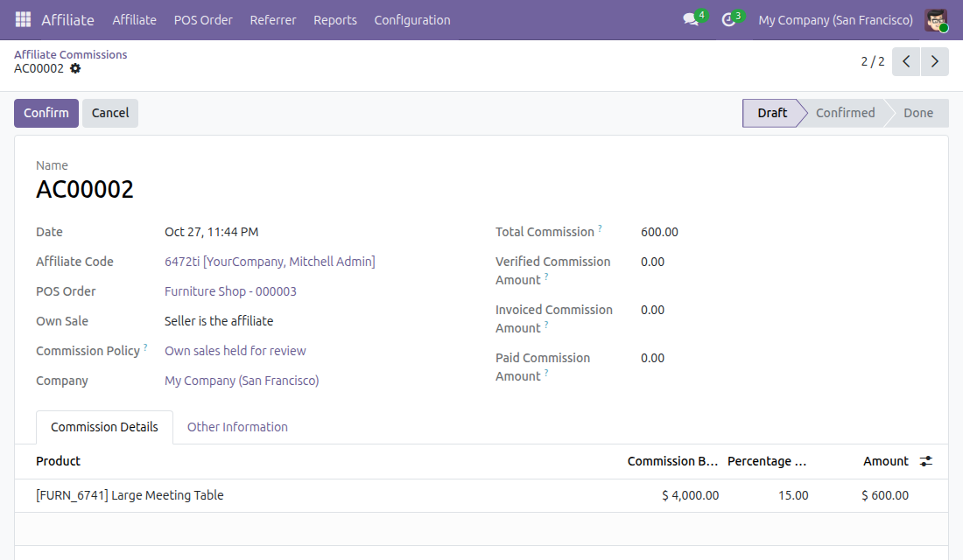Show Commission Policy help tooltip

145,346
